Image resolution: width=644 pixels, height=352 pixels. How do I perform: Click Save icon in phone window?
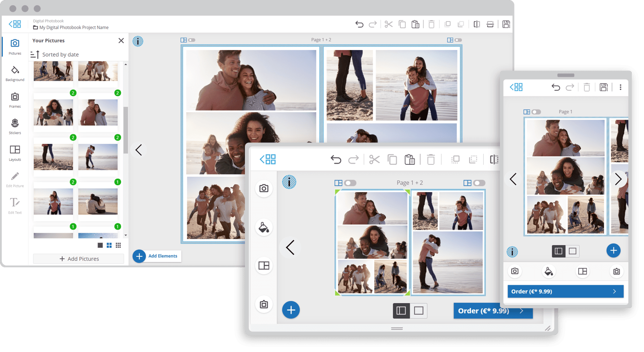tap(604, 87)
